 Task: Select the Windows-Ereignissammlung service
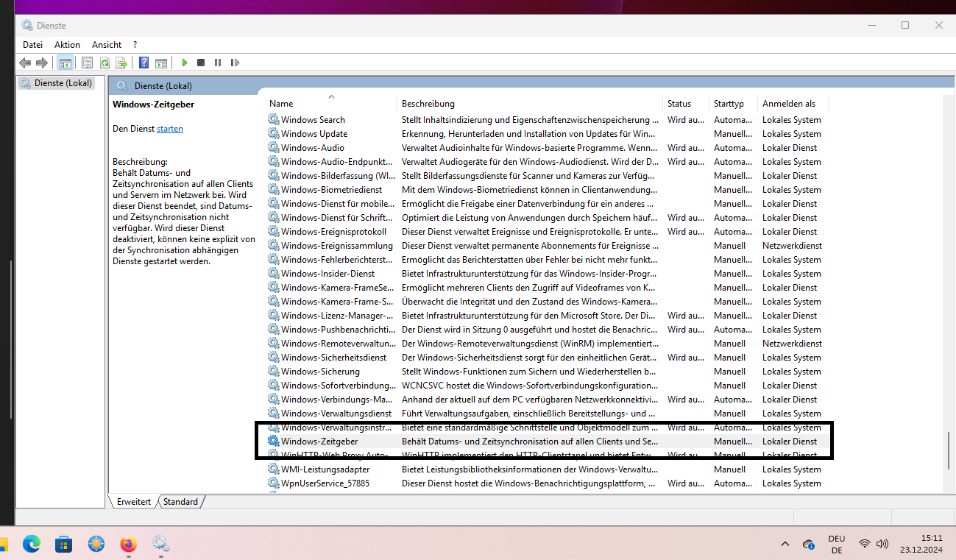[336, 246]
